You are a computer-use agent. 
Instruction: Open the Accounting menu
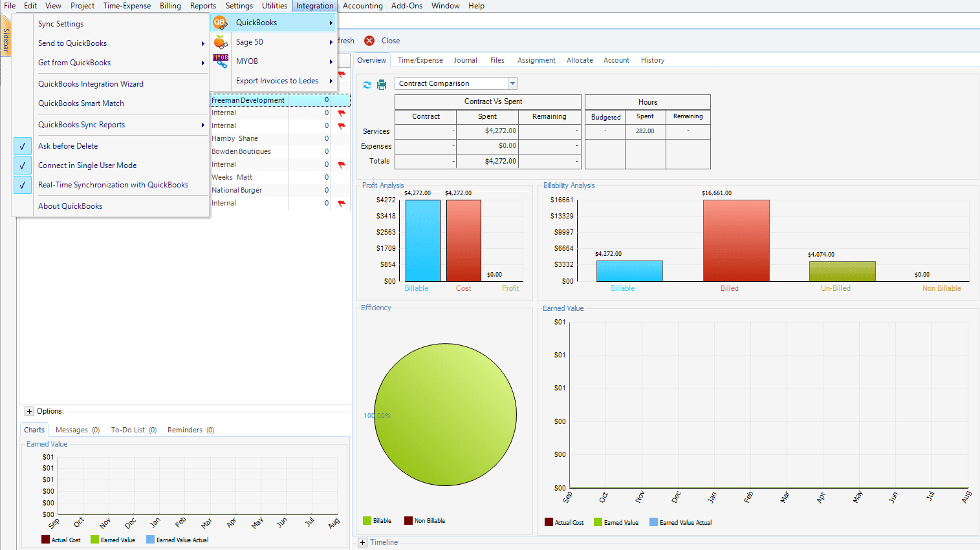tap(362, 6)
